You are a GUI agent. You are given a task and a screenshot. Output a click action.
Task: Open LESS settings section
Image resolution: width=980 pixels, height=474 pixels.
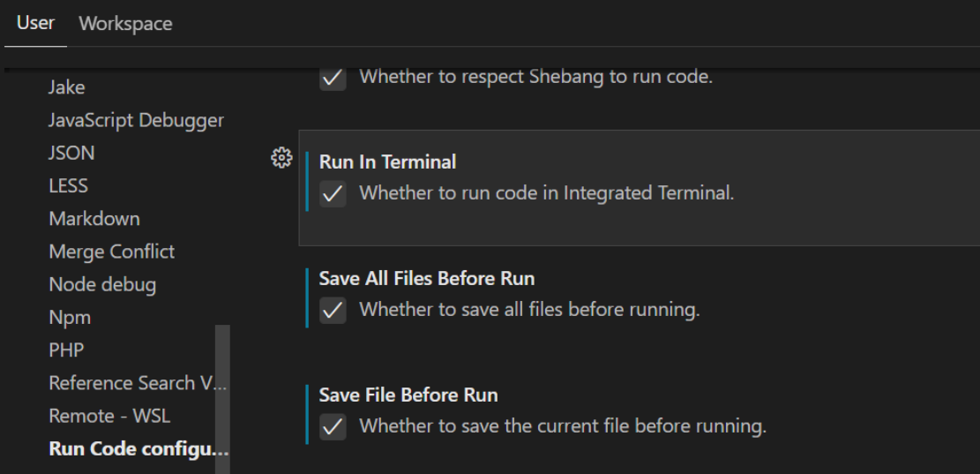click(x=68, y=185)
